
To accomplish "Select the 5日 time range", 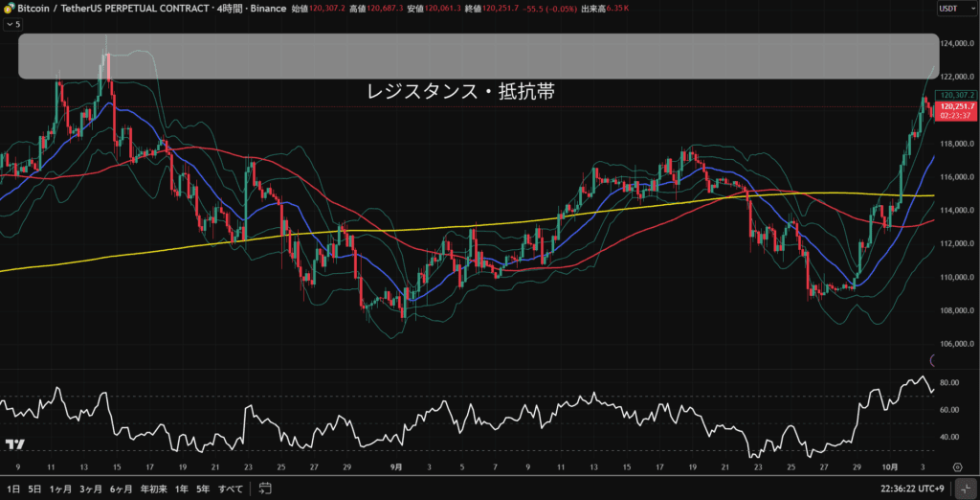I will [x=35, y=489].
